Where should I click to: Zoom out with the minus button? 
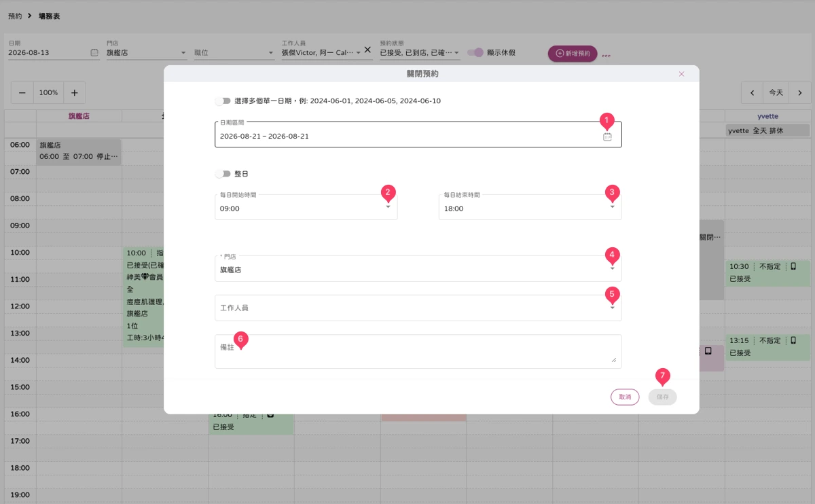(22, 92)
